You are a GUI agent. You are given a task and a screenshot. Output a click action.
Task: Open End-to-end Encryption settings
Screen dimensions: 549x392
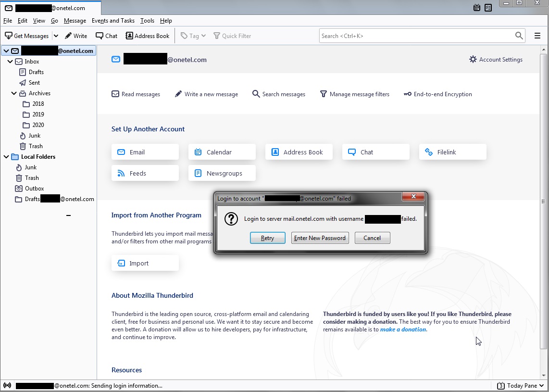437,94
